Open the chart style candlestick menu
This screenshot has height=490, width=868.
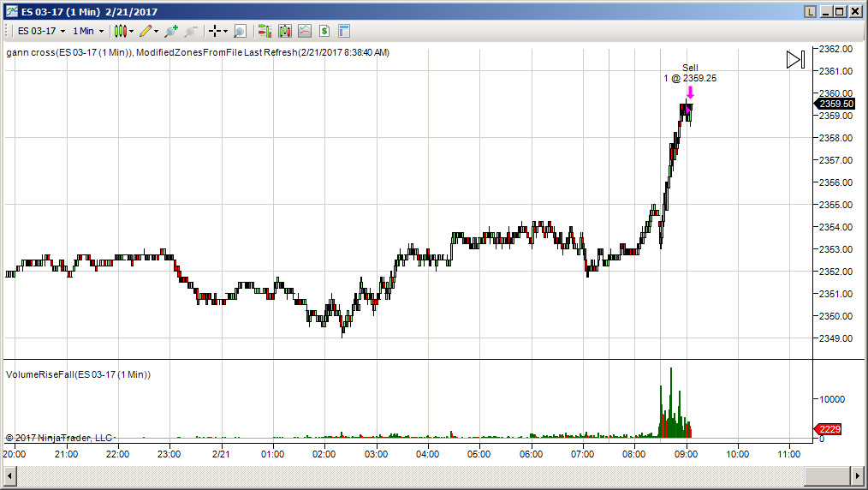tap(124, 31)
